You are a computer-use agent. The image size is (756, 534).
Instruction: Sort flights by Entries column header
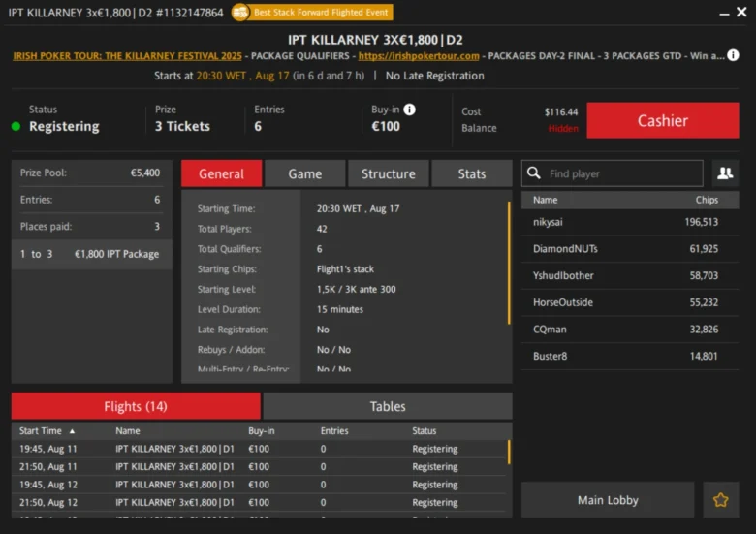(334, 431)
